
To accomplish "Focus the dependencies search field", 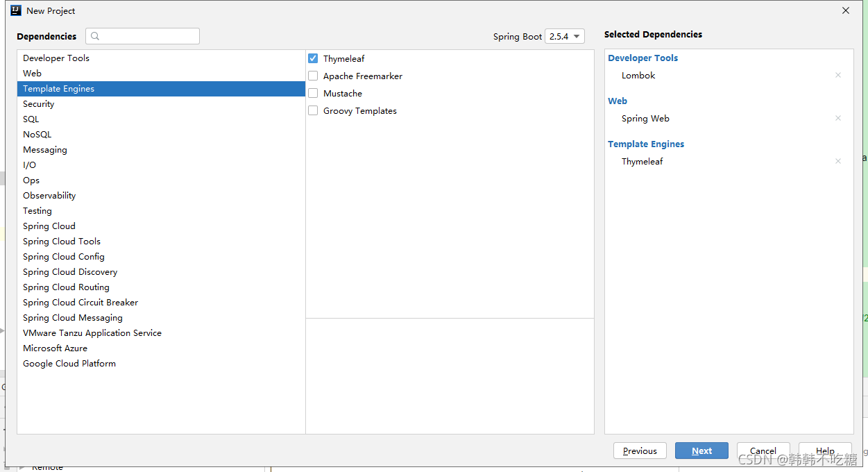I will pos(142,36).
